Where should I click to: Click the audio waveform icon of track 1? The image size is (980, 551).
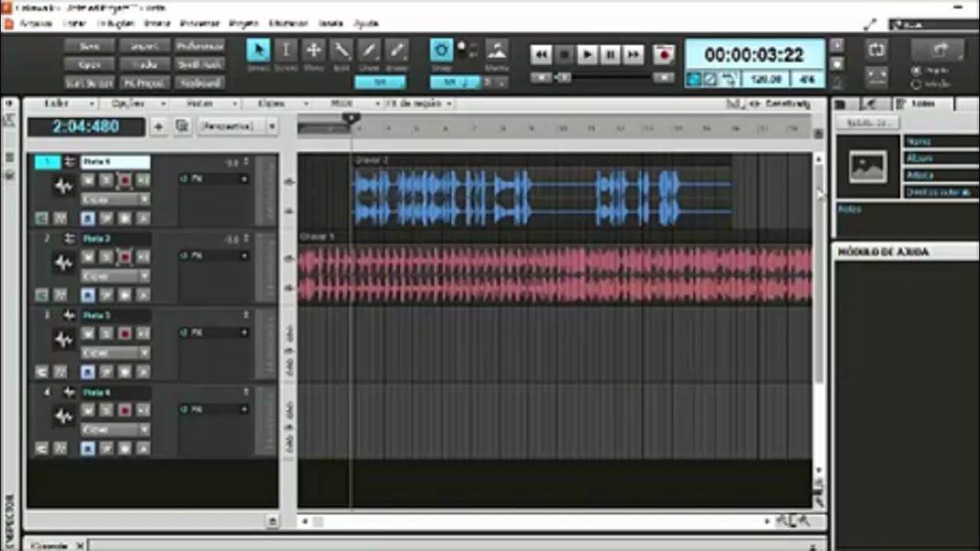point(64,186)
